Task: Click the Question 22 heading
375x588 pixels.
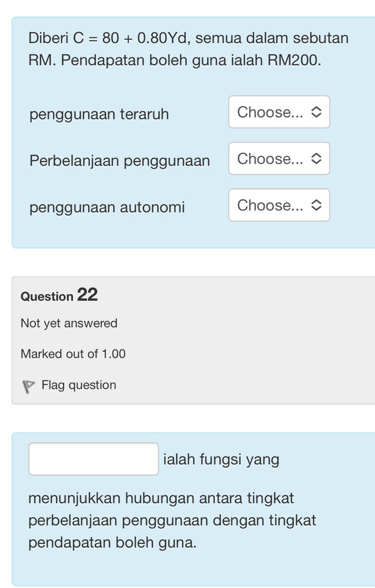Action: pos(59,295)
